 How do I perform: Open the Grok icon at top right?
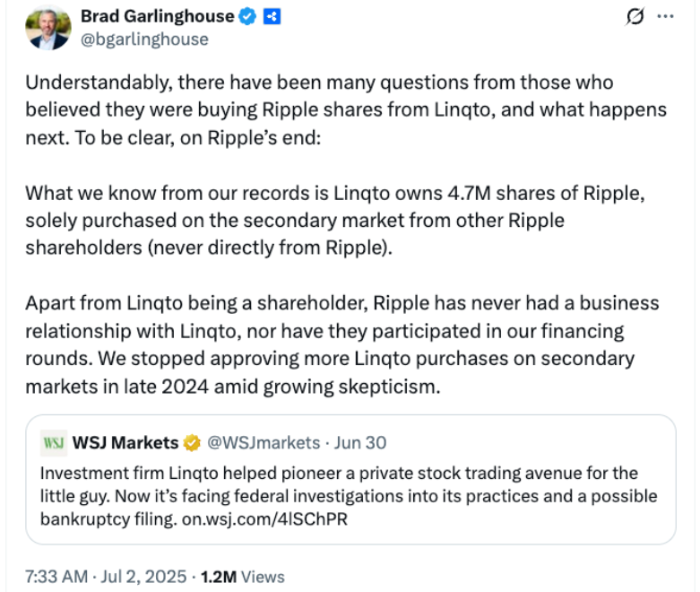(x=635, y=17)
